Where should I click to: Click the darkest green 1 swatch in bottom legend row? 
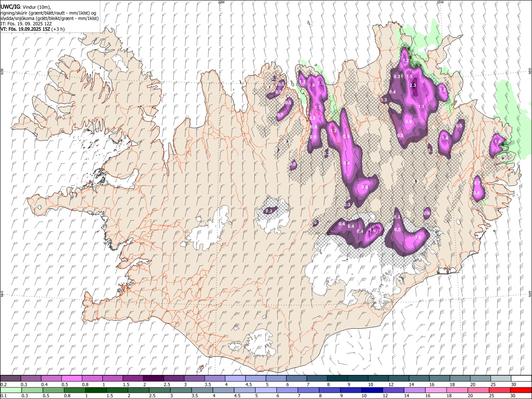[x=96, y=390]
